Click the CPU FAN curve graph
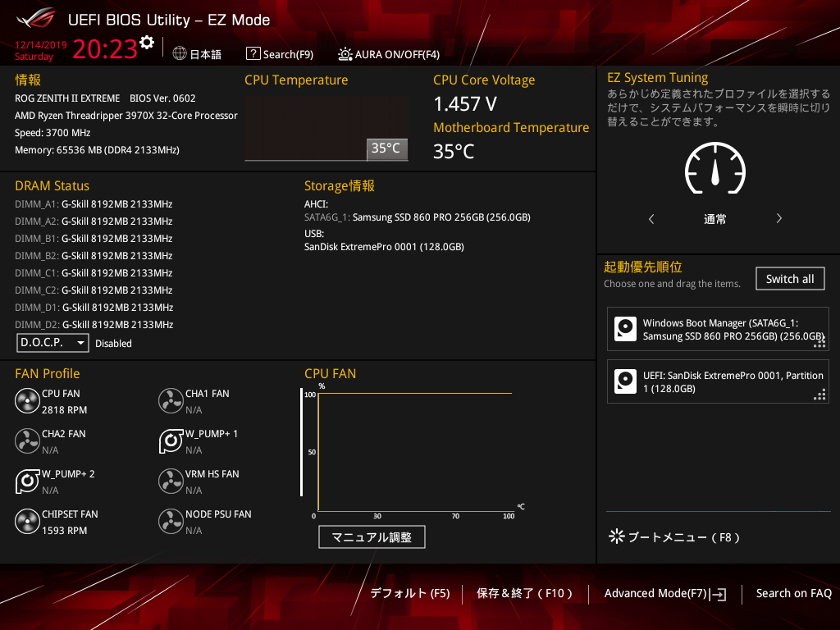Screen dimensions: 840x630 (414, 452)
